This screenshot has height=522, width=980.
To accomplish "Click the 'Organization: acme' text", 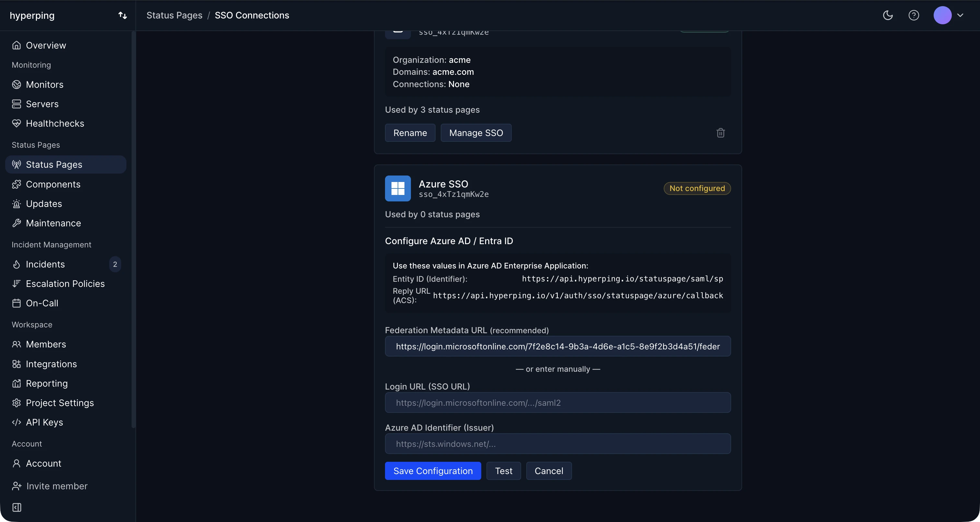I will (431, 60).
